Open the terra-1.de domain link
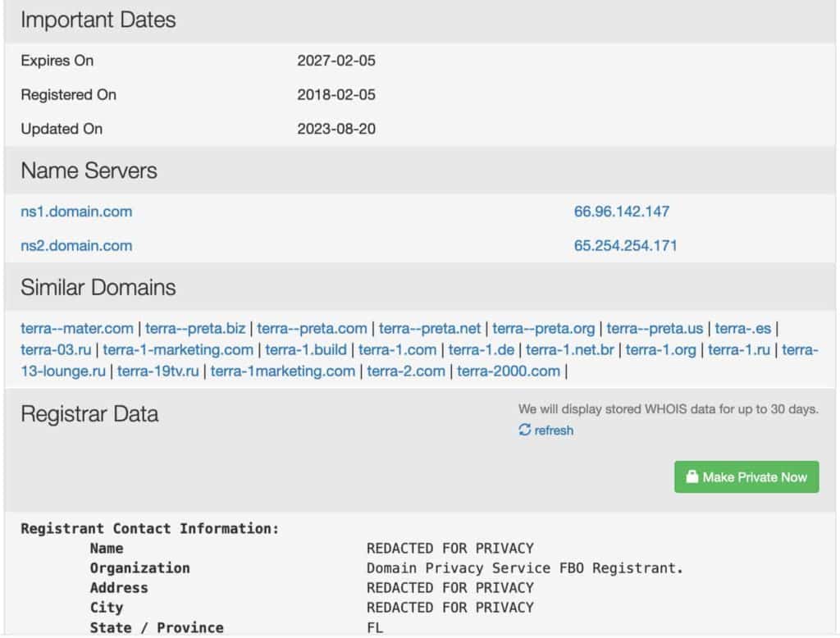This screenshot has height=638, width=840. pyautogui.click(x=481, y=350)
